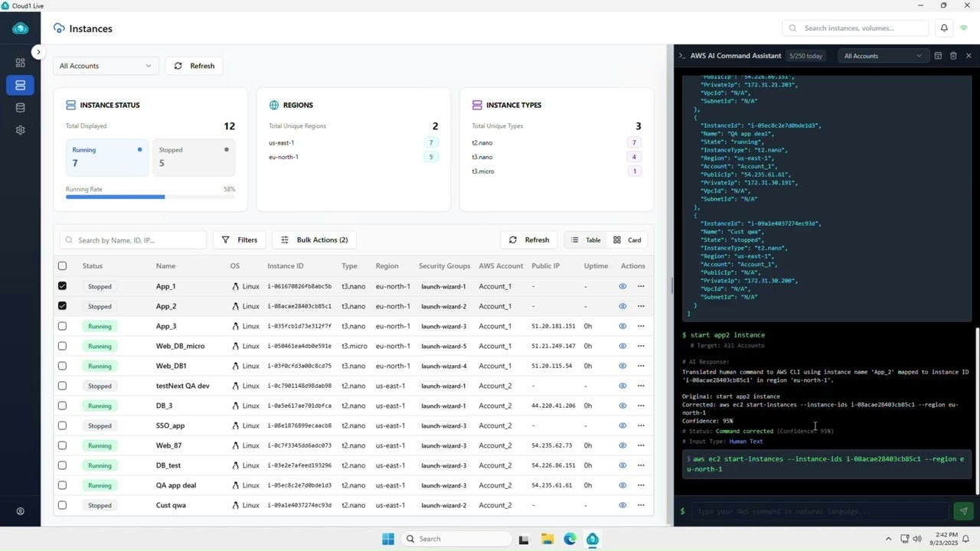Switch to Table view
980x551 pixels.
pyautogui.click(x=586, y=240)
